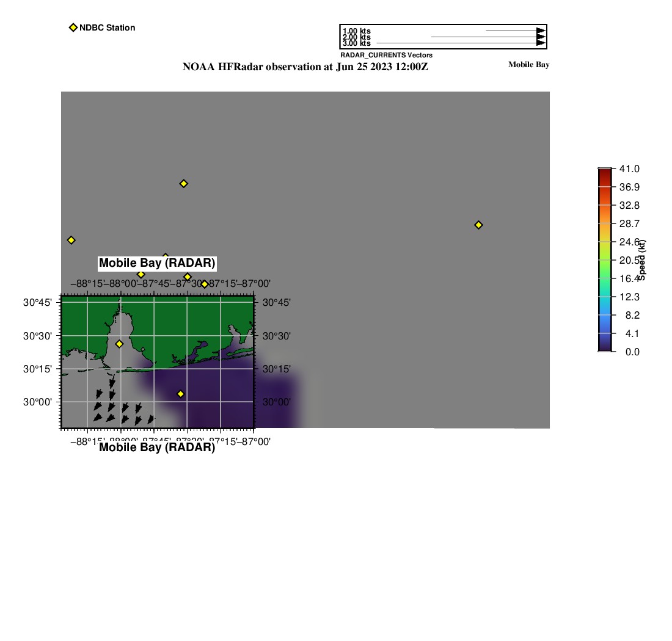This screenshot has height=641, width=672.
Task: Click the bottom Mobile Bay (RADAR) caption
Action: (157, 447)
